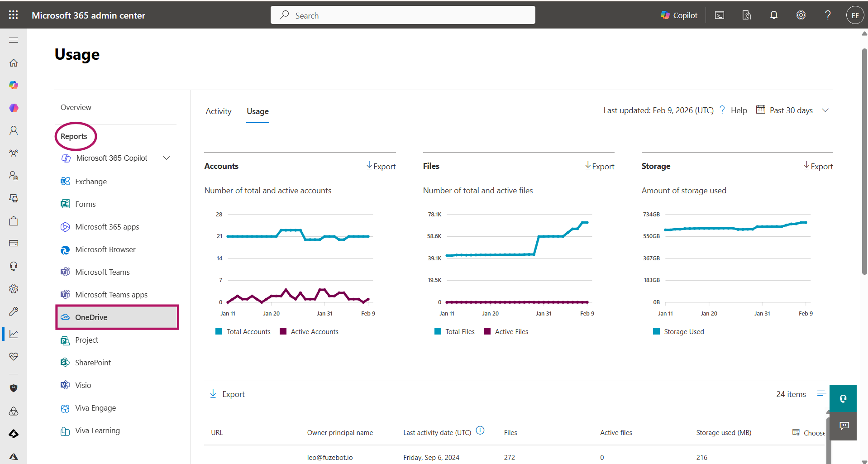Open Copilot from the top bar

point(678,15)
